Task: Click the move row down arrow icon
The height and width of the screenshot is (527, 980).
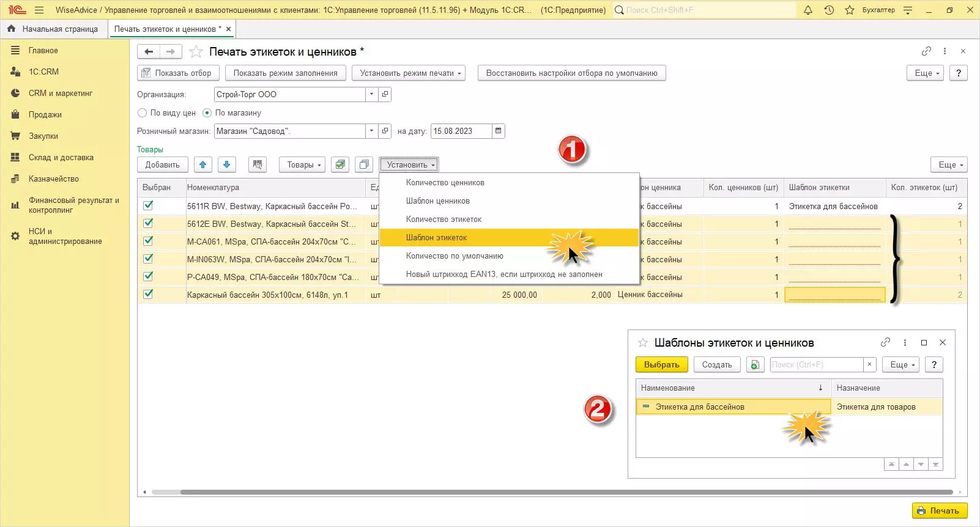Action: [226, 164]
